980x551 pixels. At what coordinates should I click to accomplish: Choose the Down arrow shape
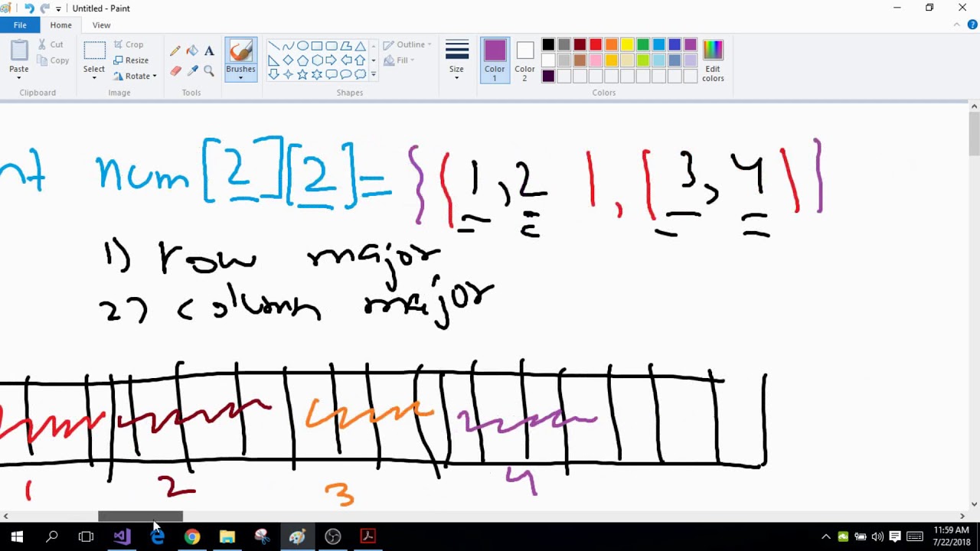[273, 74]
